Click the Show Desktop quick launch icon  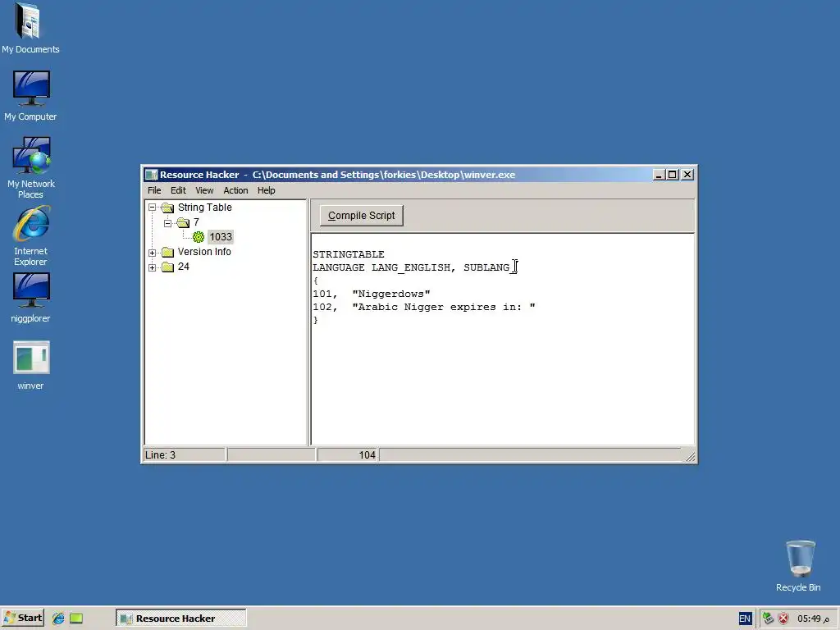point(76,619)
